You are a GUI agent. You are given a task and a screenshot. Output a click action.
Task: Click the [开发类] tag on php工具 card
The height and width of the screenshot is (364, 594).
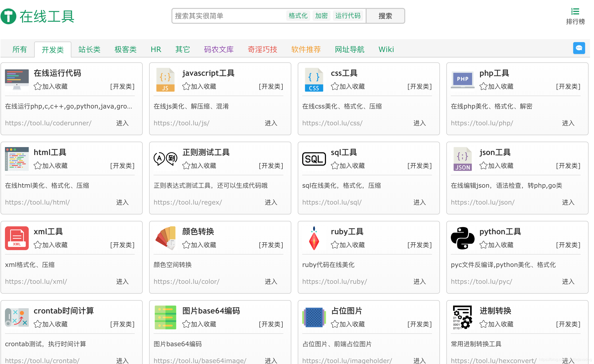coord(568,86)
